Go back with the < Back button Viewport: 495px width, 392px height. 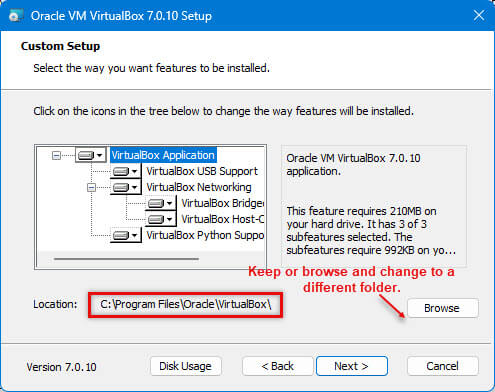click(277, 366)
